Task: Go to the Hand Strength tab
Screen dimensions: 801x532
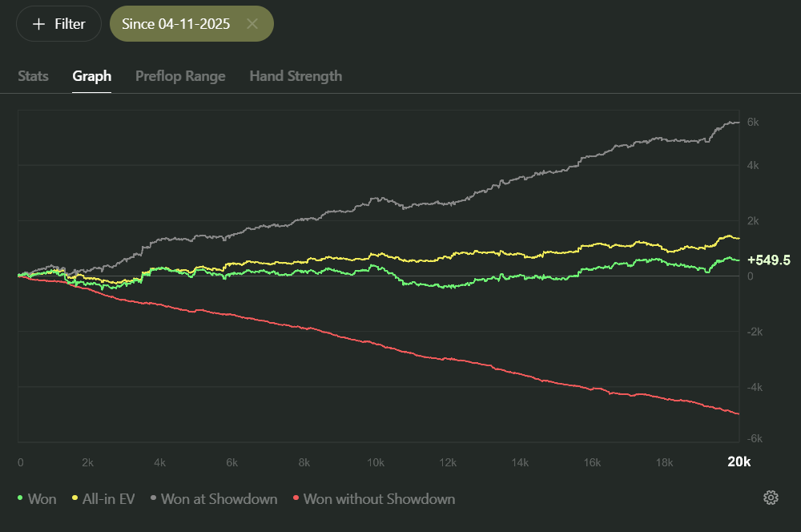Action: 296,76
